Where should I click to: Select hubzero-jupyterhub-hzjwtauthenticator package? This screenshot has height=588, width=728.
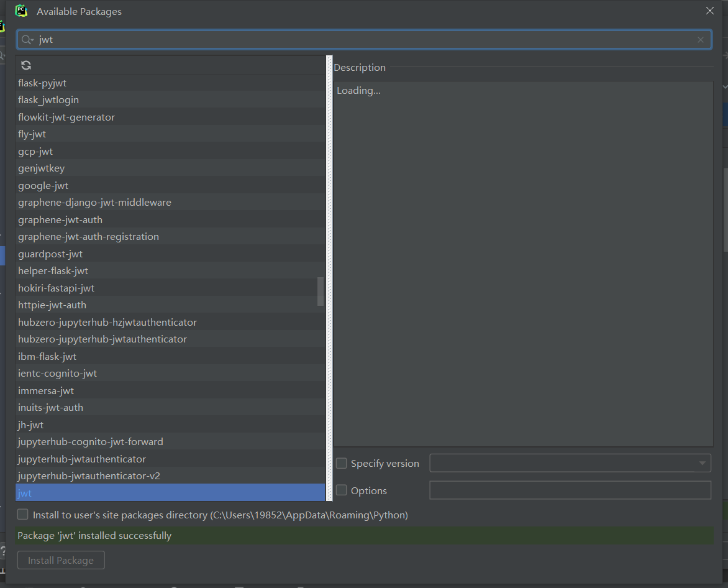coord(170,322)
